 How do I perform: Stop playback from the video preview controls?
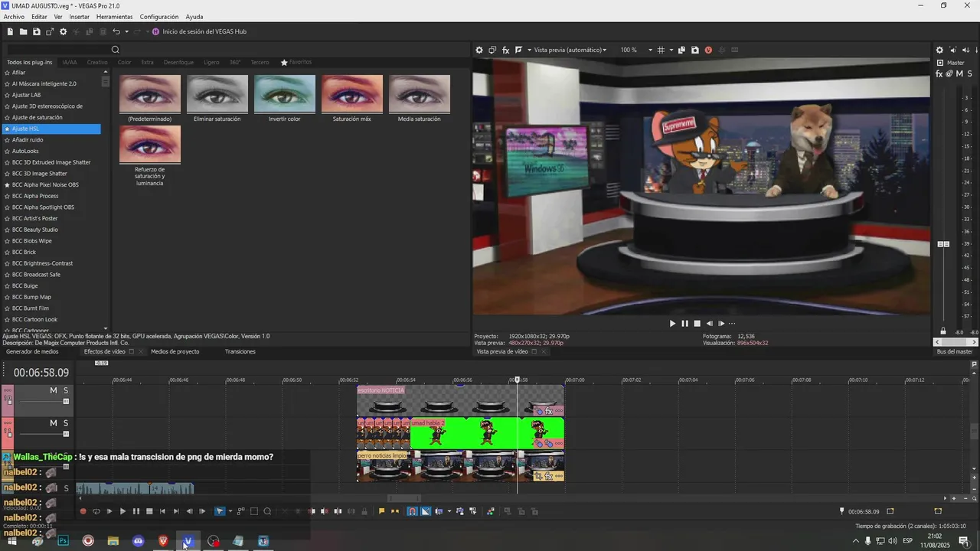pyautogui.click(x=697, y=324)
